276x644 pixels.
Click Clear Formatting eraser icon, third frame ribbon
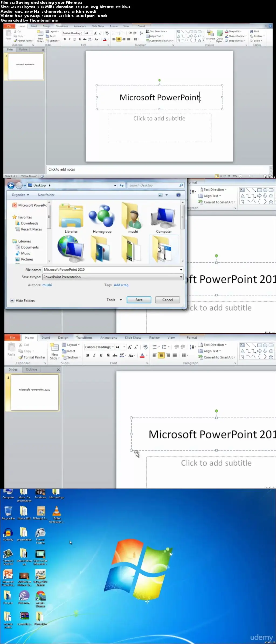tap(145, 347)
